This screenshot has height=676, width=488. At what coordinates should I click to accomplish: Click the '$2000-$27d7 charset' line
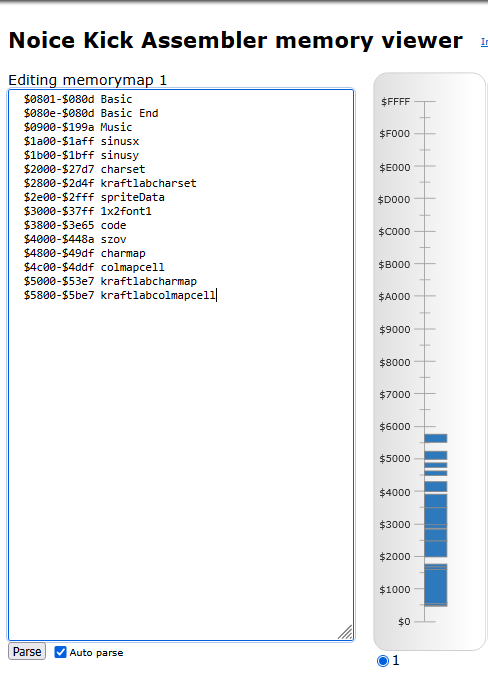[x=84, y=169]
